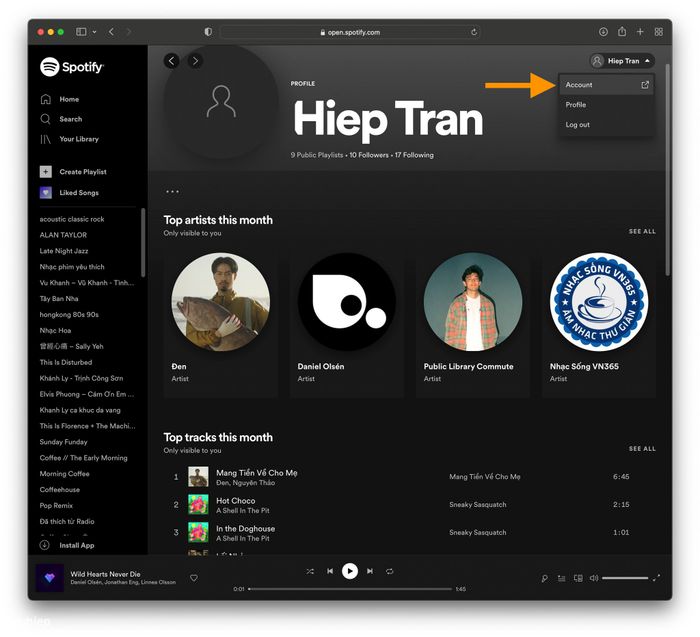Image resolution: width=700 pixels, height=637 pixels.
Task: Like Wild Hearts Never Die with heart
Action: tap(194, 577)
